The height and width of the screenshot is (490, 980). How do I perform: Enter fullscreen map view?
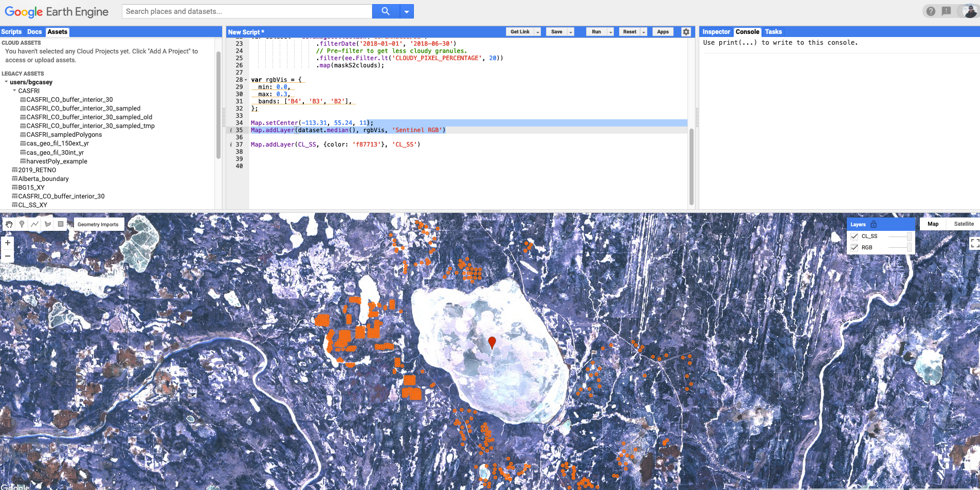974,243
